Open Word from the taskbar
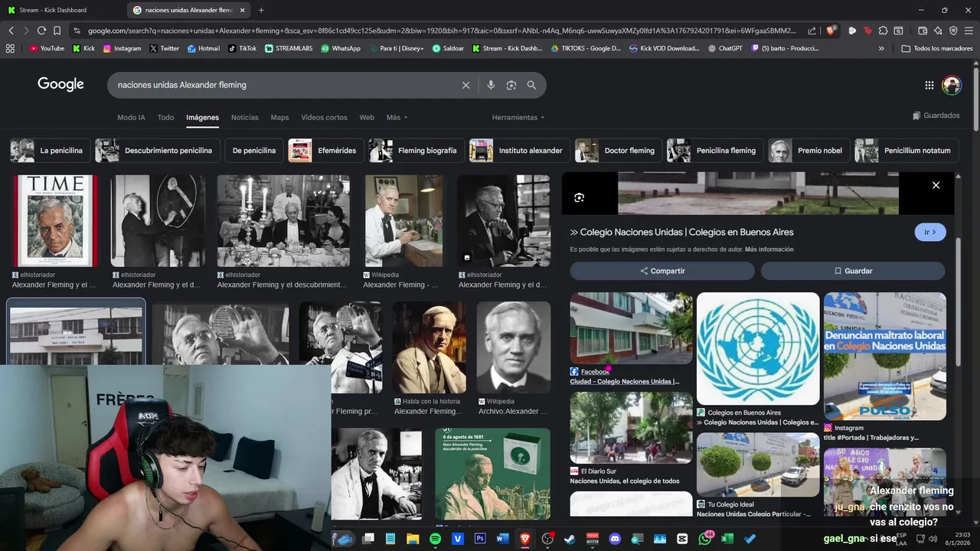The image size is (980, 551). [x=502, y=539]
